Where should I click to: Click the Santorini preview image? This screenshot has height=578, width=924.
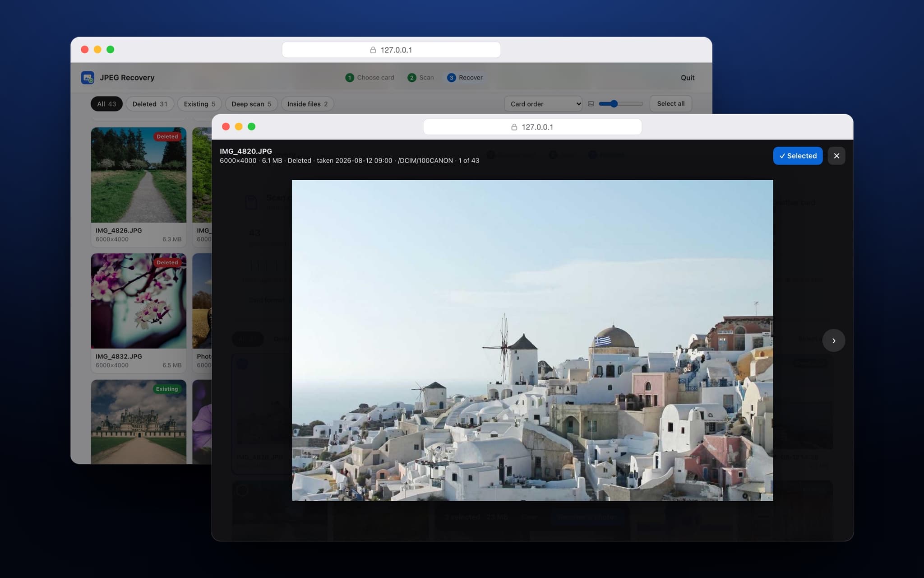[532, 340]
